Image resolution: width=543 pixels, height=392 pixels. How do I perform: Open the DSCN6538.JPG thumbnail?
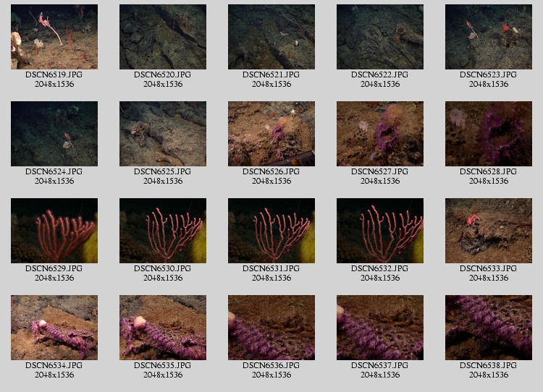pos(489,328)
